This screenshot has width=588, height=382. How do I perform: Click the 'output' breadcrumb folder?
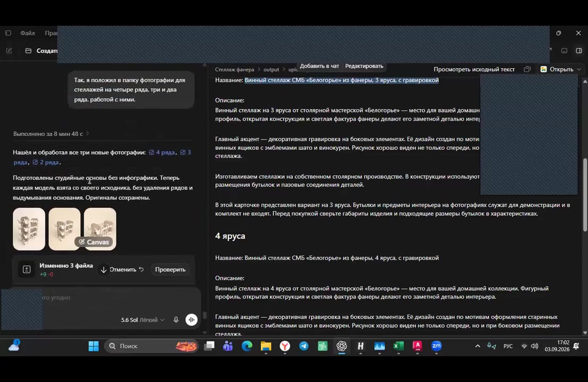pos(271,70)
